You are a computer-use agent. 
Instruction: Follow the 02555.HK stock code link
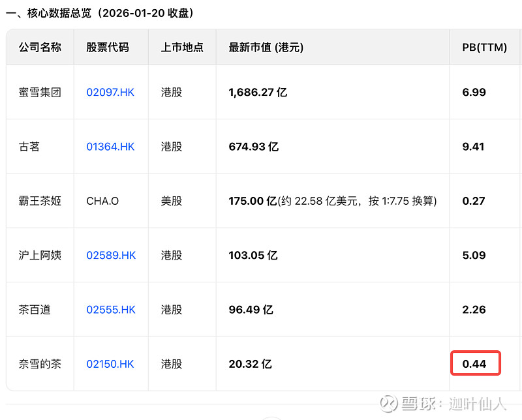(x=111, y=310)
